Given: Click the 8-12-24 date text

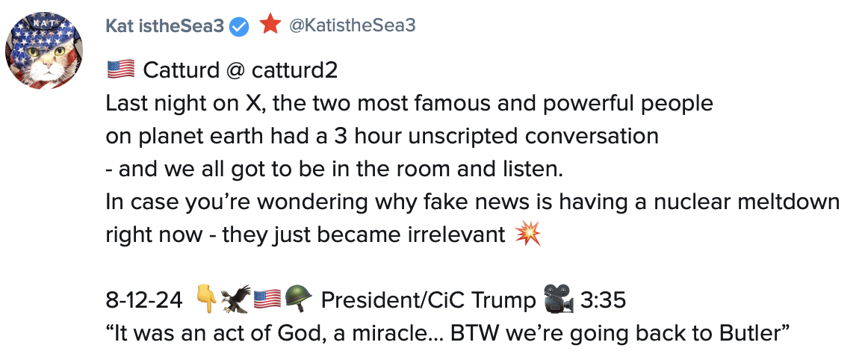Looking at the screenshot, I should [145, 300].
